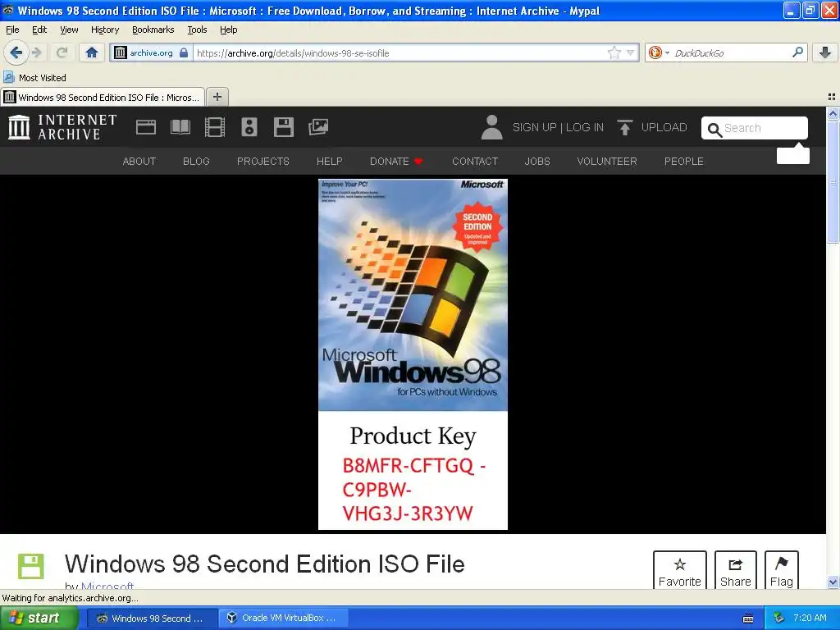The height and width of the screenshot is (630, 840).
Task: Click the green software floppy item icon
Action: point(31,566)
